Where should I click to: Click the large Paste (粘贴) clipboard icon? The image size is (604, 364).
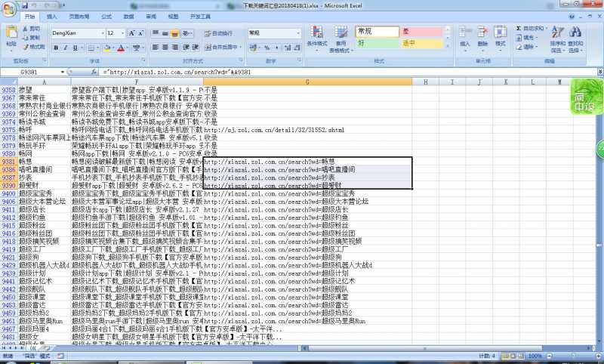pos(11,32)
